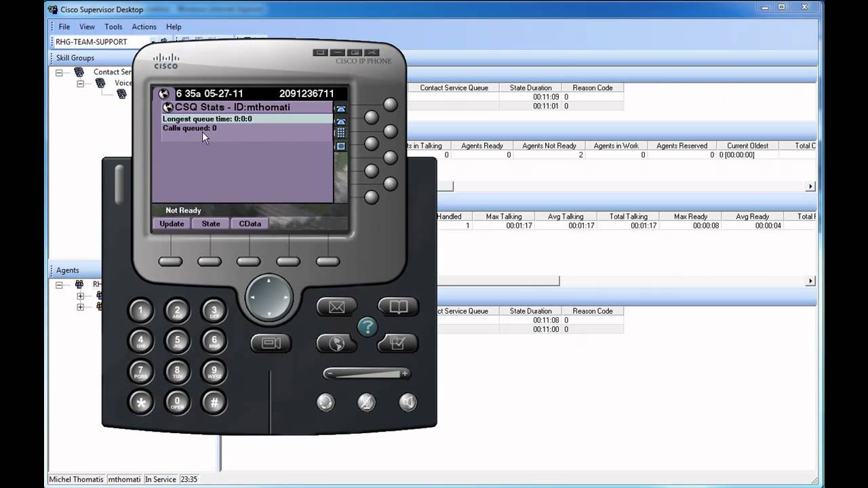Click the list lines icon on phone screen

341,146
